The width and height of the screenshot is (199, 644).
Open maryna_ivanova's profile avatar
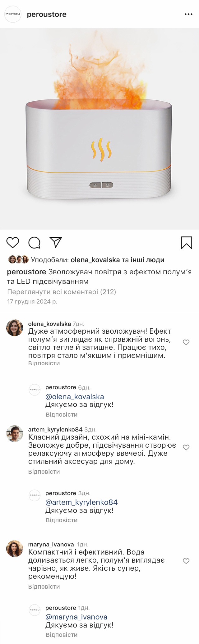(15, 548)
